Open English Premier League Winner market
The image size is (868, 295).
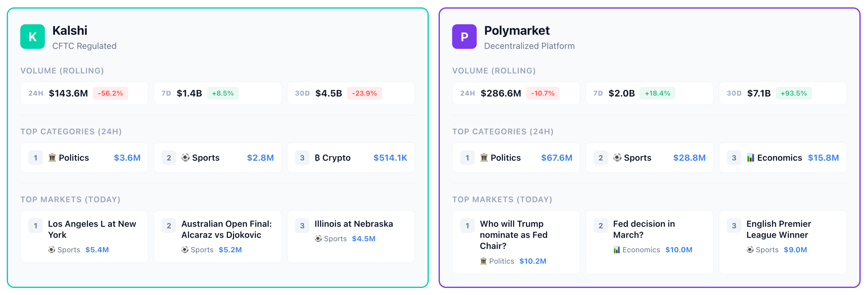778,229
